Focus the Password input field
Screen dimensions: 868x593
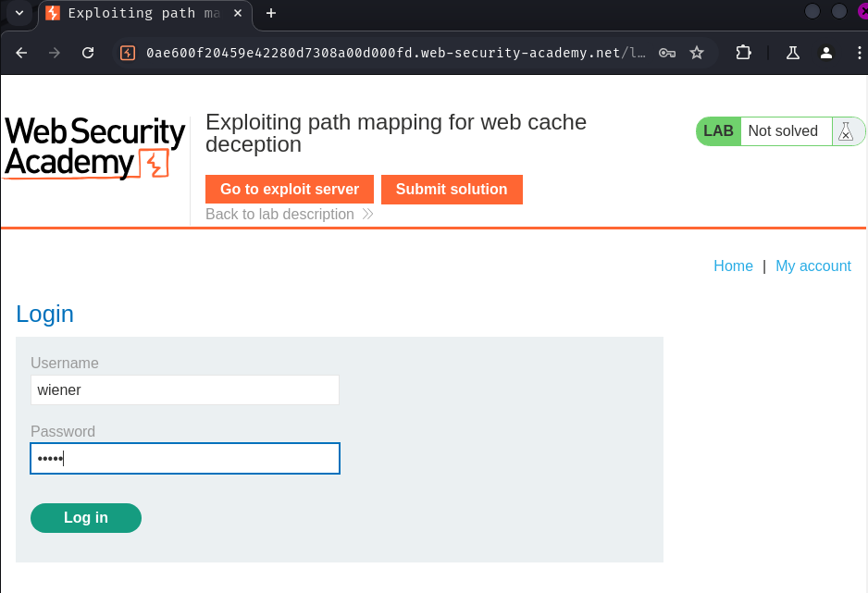point(185,458)
